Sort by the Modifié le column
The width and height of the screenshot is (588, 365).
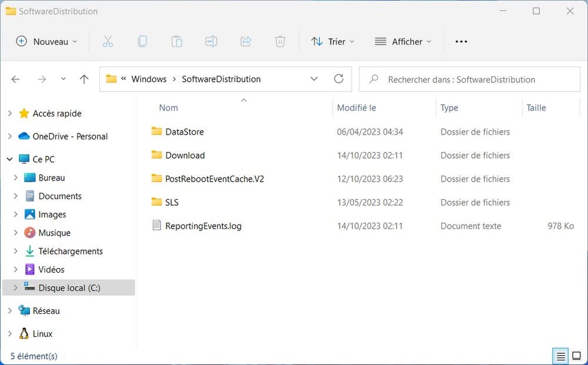pyautogui.click(x=356, y=108)
